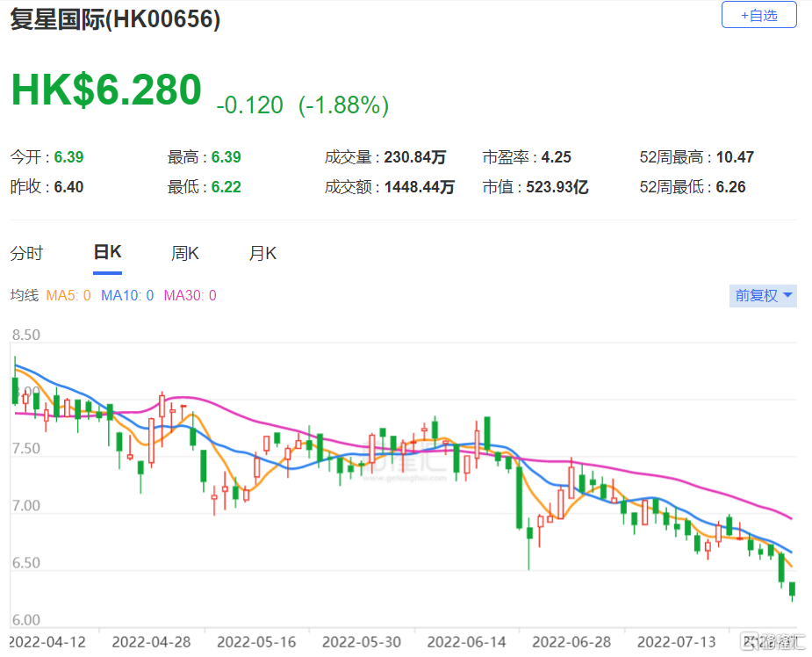Click the 市值 value 523.93亿
The width and height of the screenshot is (812, 657).
pyautogui.click(x=557, y=187)
